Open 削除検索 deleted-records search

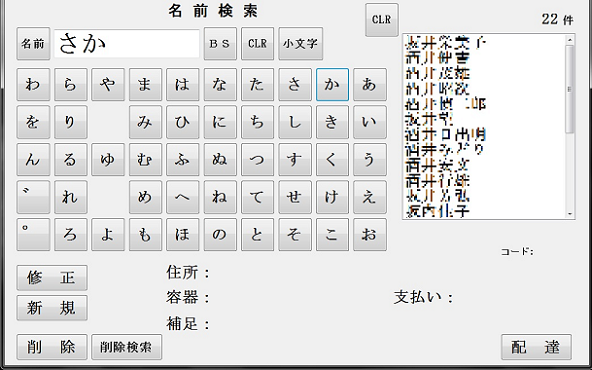(x=126, y=347)
